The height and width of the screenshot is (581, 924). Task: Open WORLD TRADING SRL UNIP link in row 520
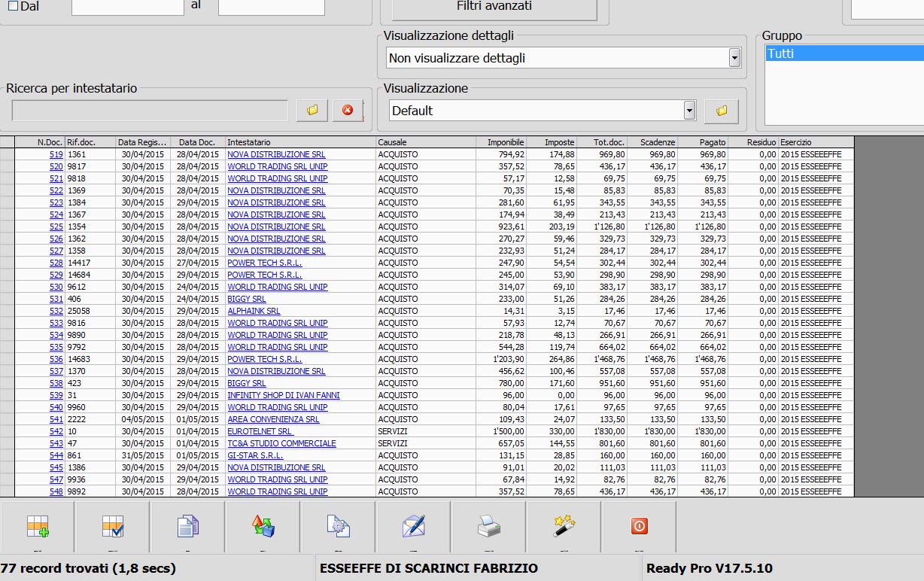278,166
